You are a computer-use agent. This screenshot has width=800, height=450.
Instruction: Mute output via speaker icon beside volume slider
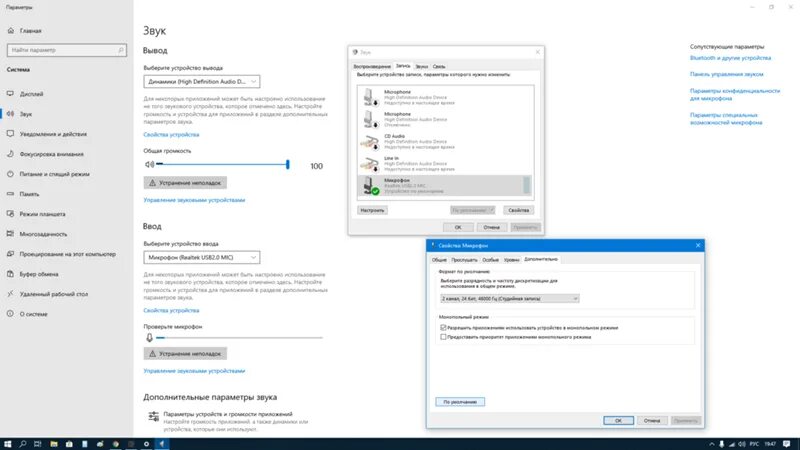pyautogui.click(x=149, y=164)
